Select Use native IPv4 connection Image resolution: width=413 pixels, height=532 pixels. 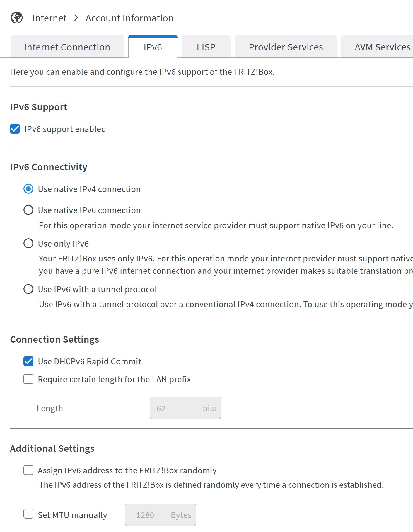28,189
